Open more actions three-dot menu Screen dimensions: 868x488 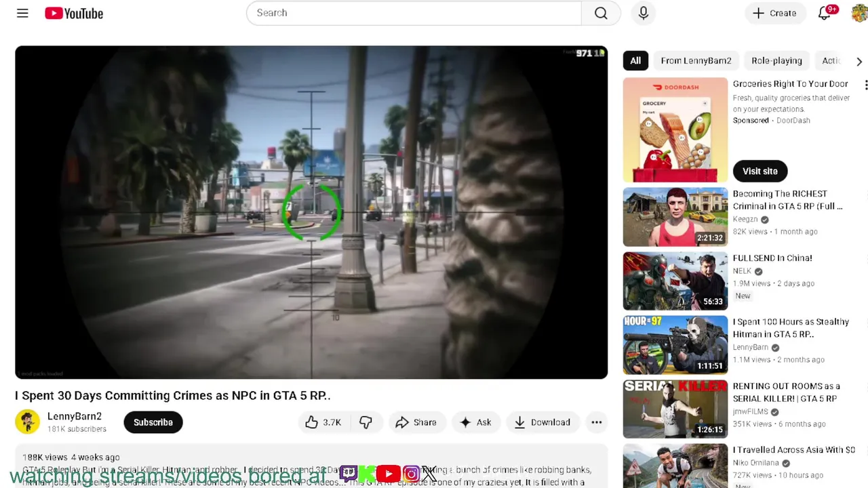pyautogui.click(x=596, y=422)
